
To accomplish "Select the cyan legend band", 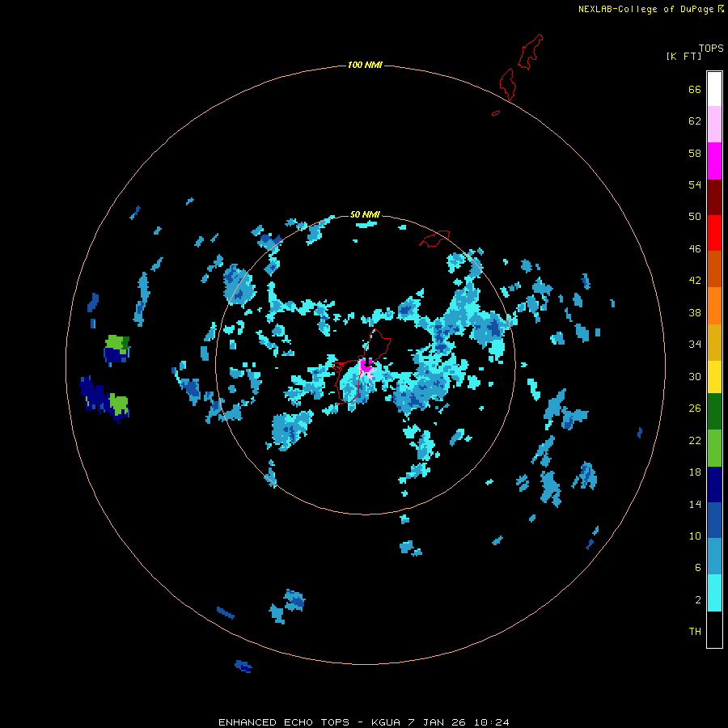I will coord(714,593).
